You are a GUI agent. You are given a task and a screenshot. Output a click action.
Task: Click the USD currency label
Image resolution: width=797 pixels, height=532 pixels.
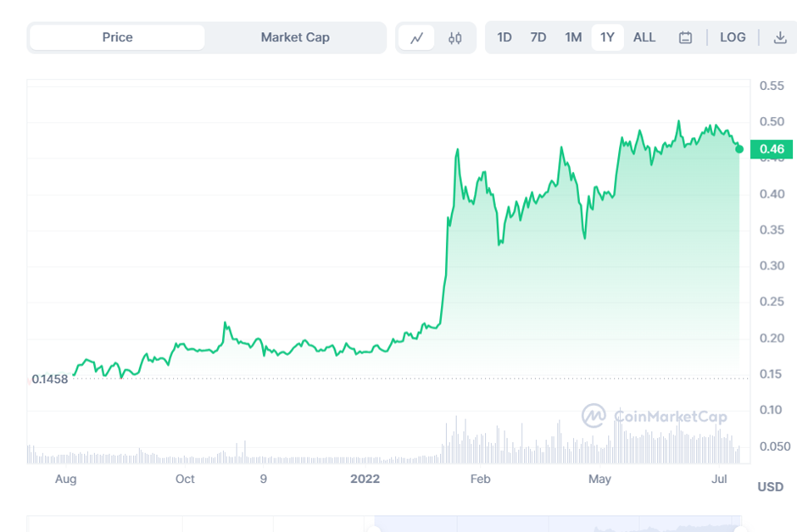click(770, 487)
